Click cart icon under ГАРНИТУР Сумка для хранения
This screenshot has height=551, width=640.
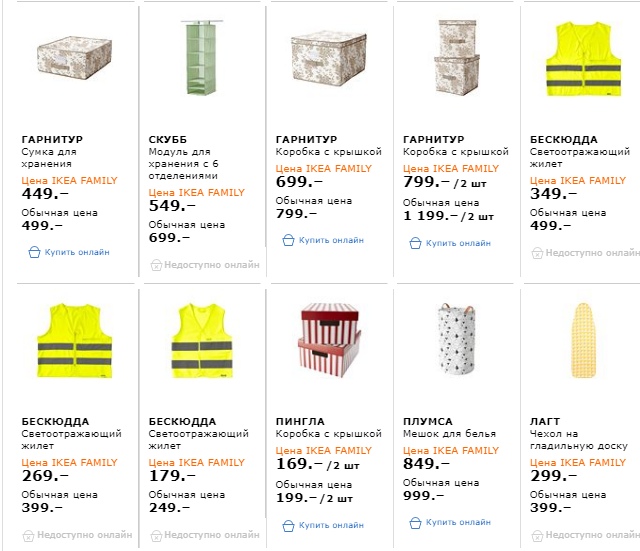click(34, 252)
